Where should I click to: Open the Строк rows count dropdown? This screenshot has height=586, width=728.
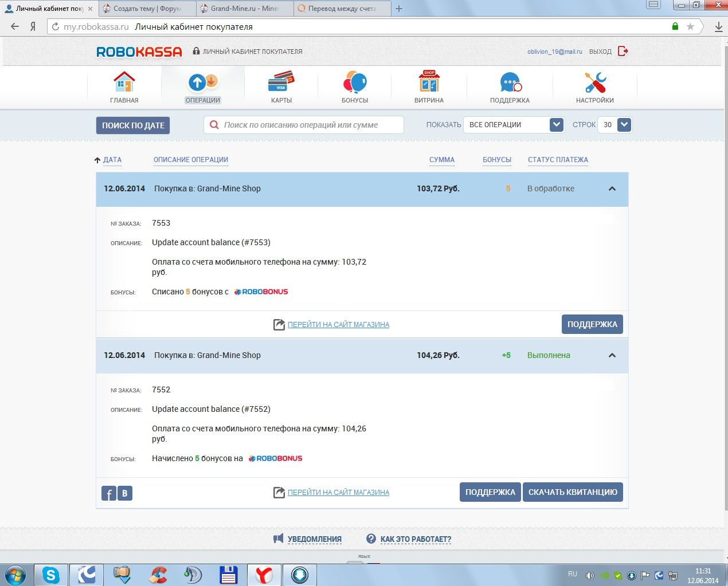point(615,124)
